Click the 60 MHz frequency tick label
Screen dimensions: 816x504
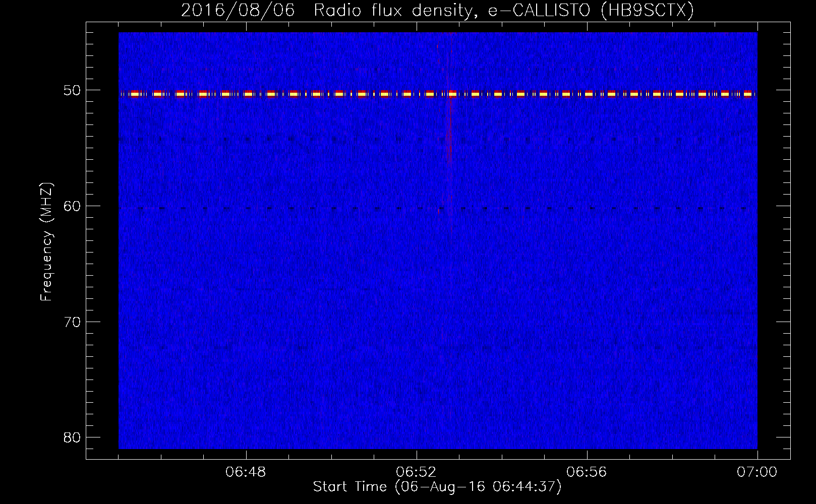pos(72,206)
